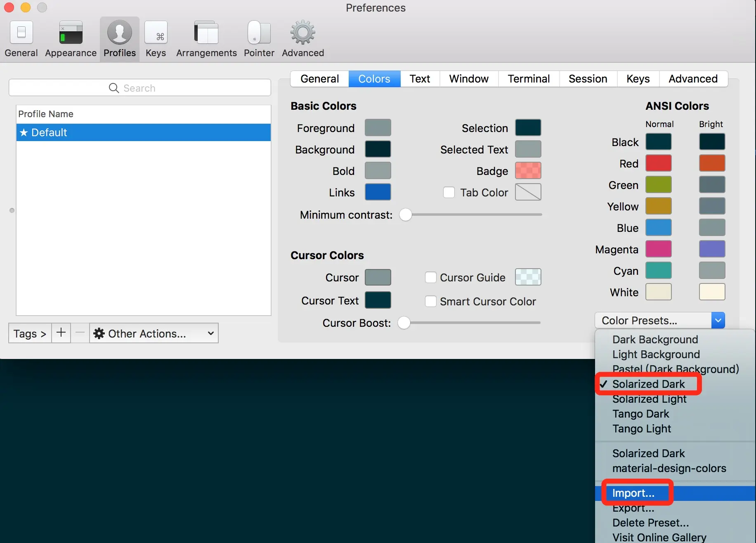Screen dimensions: 756x543
Task: Select the Advanced gear icon
Action: click(302, 33)
